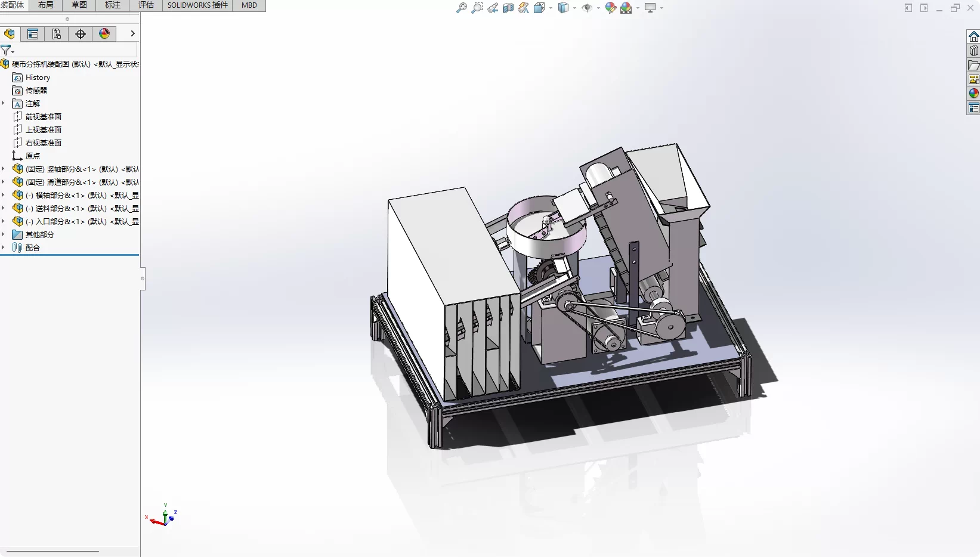Open the 评估 ribbon tab

click(146, 5)
